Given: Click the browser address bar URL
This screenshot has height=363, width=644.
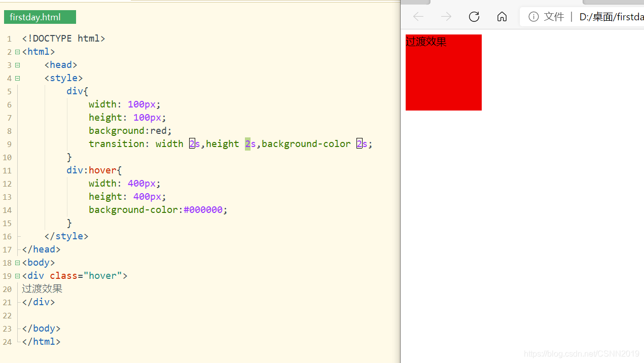Looking at the screenshot, I should click(x=612, y=17).
